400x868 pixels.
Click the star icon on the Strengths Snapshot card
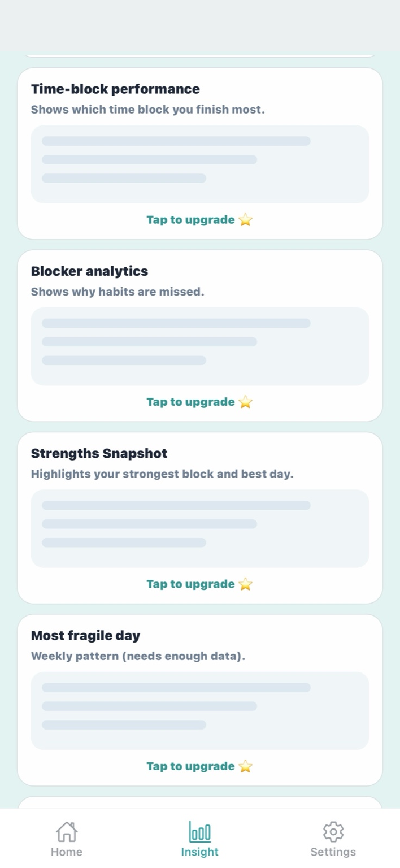[x=245, y=584]
